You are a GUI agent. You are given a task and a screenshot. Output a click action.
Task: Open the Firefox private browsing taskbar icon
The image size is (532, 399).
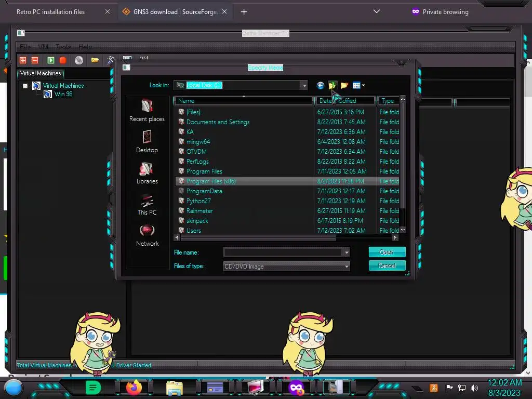click(296, 388)
